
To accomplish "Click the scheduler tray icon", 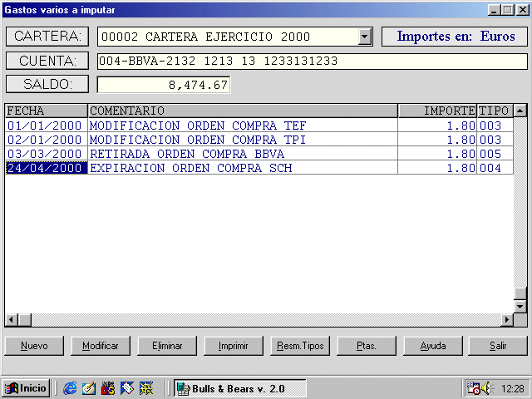I will (473, 388).
